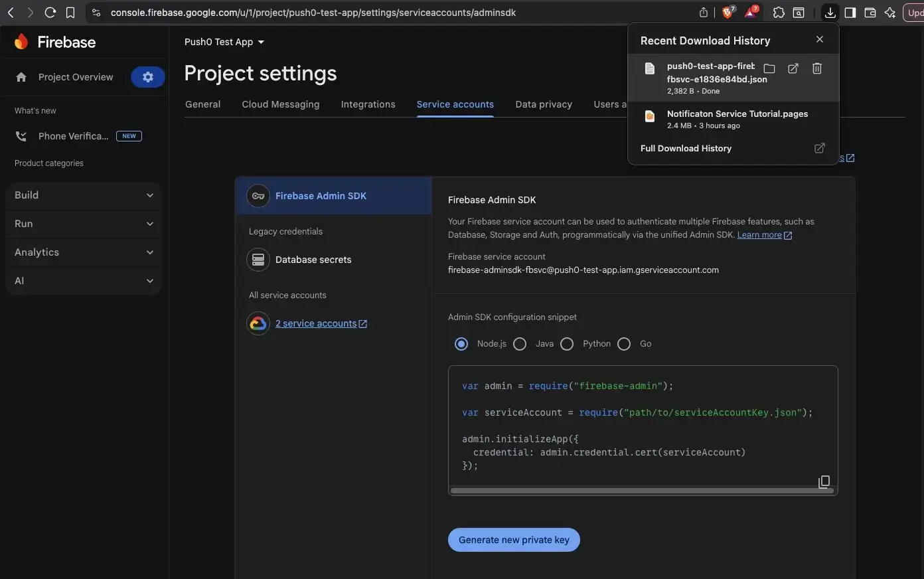Collapse the Analytics section

coord(83,252)
